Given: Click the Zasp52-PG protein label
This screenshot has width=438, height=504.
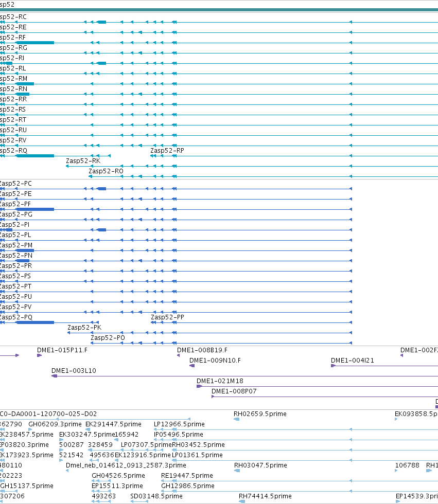Looking at the screenshot, I should point(16,214).
